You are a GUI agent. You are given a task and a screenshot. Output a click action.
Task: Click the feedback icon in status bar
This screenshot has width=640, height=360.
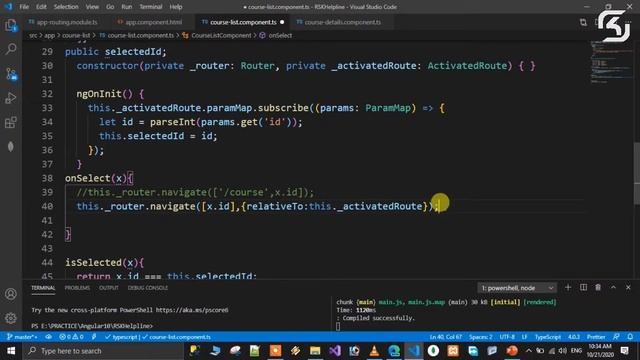[x=616, y=337]
